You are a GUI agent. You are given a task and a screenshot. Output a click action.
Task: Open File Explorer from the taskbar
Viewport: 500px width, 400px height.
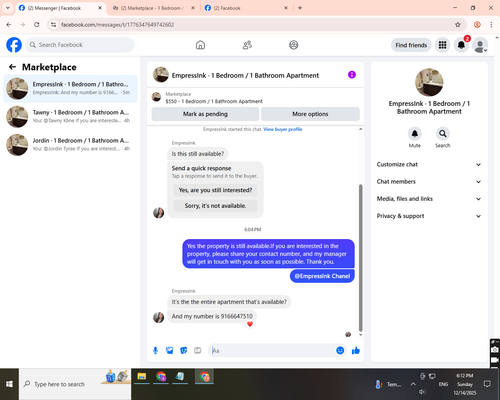click(x=142, y=377)
